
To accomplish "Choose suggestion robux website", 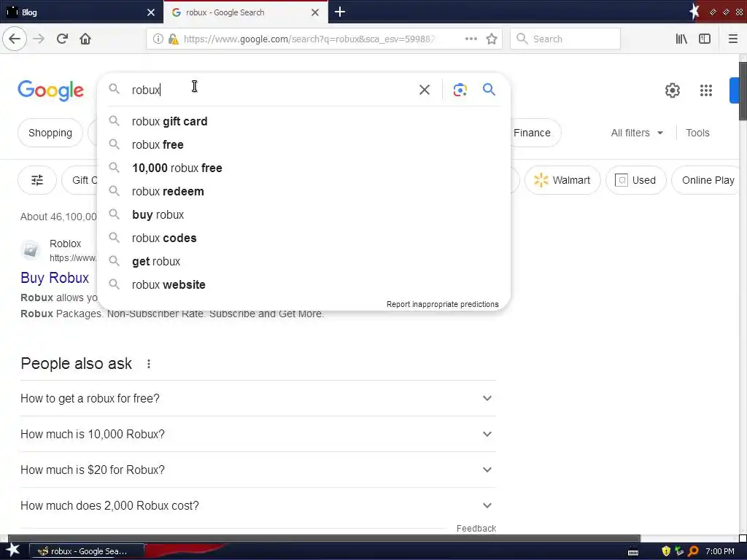I will [303, 285].
